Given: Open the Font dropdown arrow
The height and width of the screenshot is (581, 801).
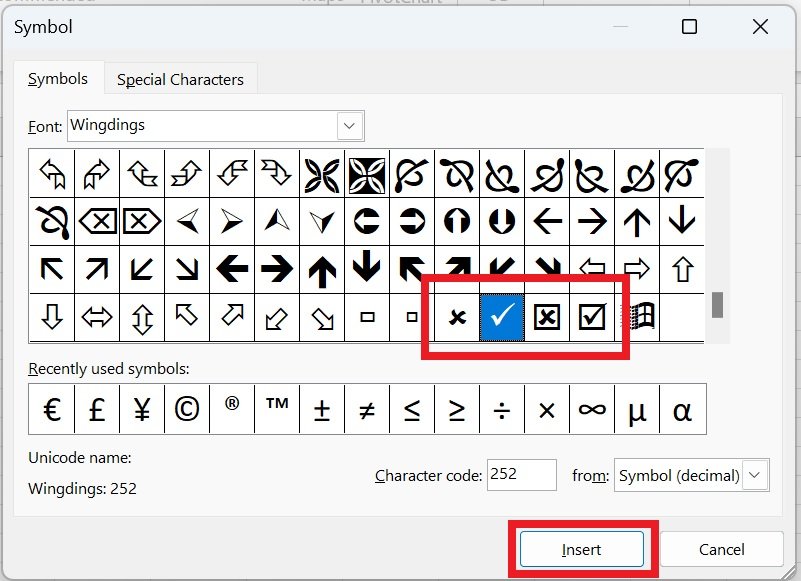Looking at the screenshot, I should [x=349, y=126].
